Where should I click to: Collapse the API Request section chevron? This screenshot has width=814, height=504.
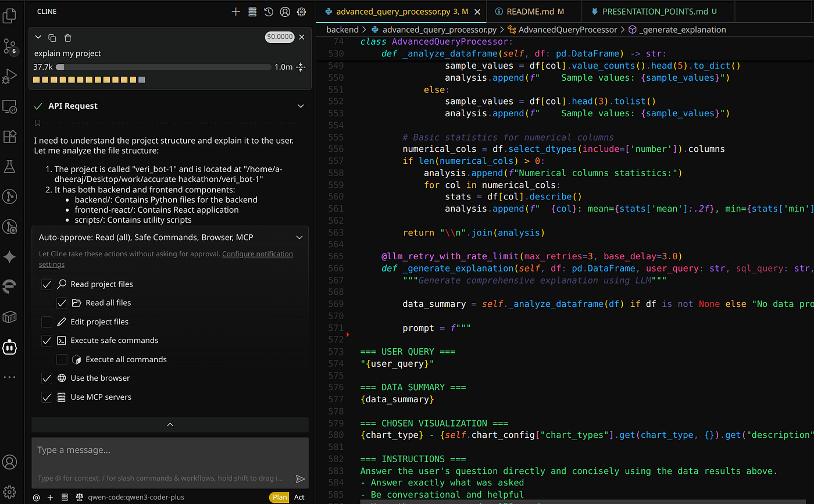point(301,106)
